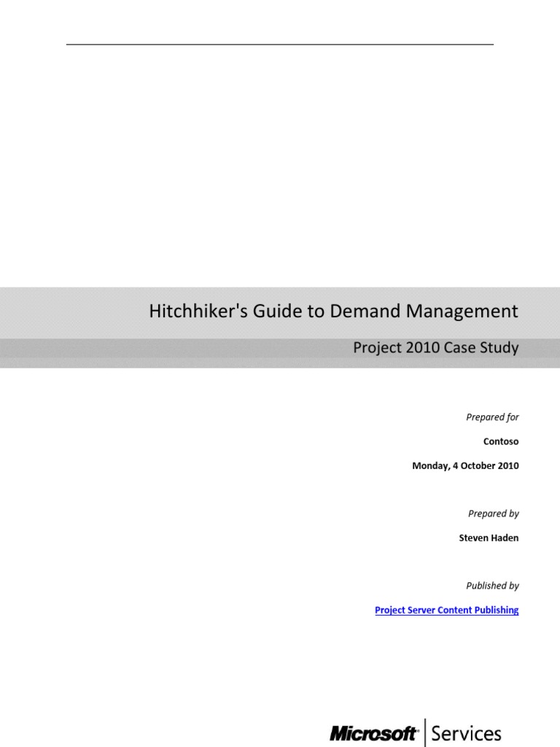The image size is (560, 747).
Task: Click the date 'Monday, 4 October 2010'
Action: click(465, 465)
